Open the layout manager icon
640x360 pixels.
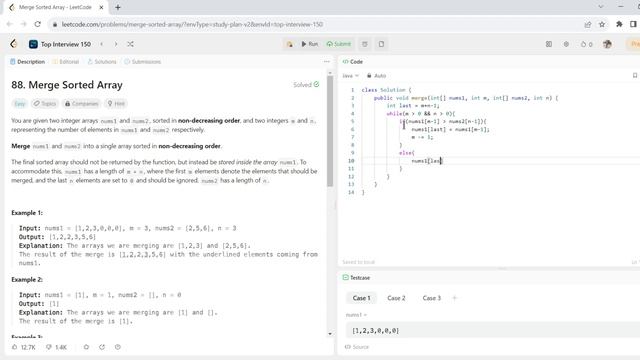[549, 44]
